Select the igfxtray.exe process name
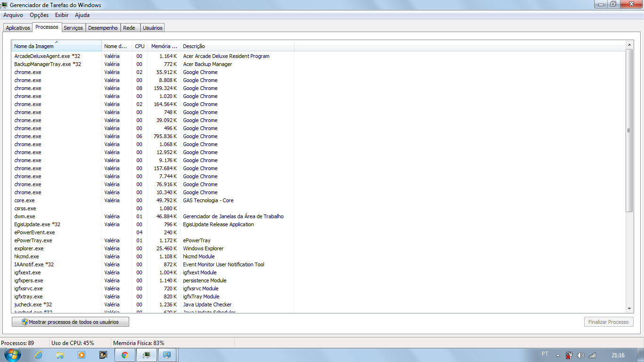Screen dimensions: 644x362 pyautogui.click(x=28, y=296)
